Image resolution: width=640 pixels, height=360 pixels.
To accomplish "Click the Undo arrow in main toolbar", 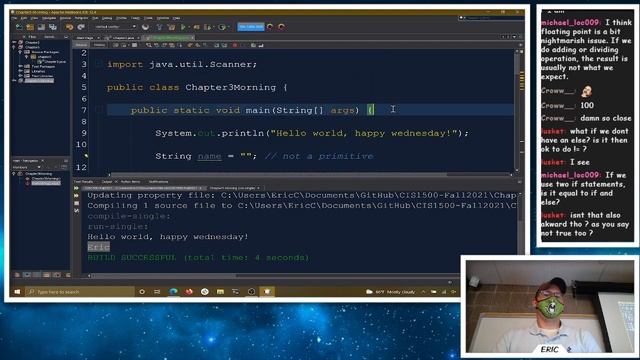I will tap(69, 27).
